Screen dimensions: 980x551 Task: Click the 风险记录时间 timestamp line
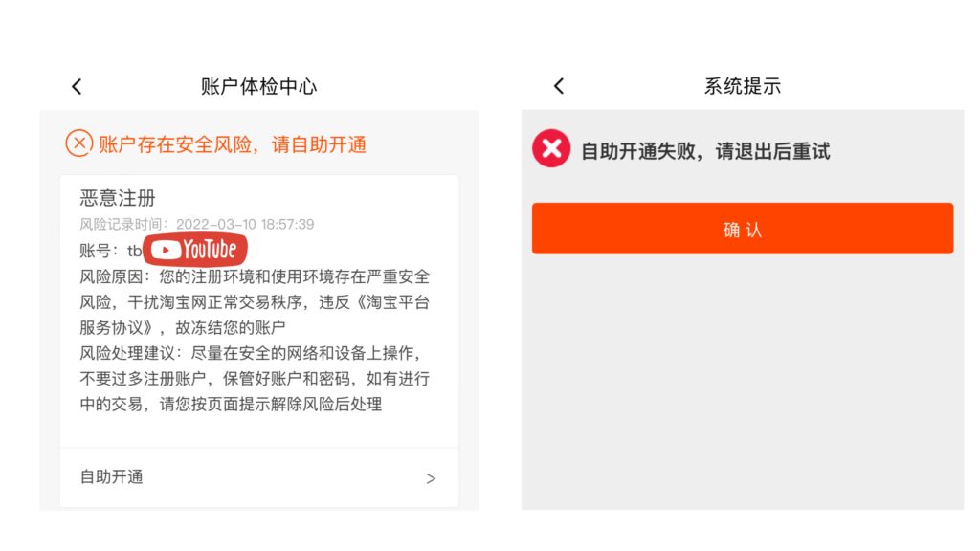click(197, 224)
